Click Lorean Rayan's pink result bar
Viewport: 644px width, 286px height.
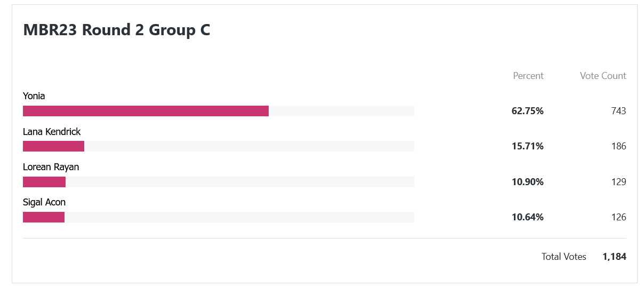pyautogui.click(x=44, y=182)
